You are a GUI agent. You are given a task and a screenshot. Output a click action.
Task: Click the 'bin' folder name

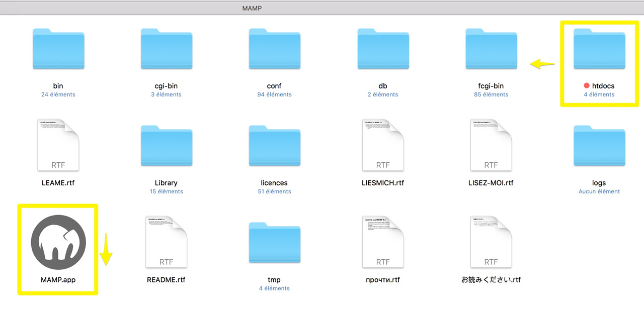click(x=58, y=86)
